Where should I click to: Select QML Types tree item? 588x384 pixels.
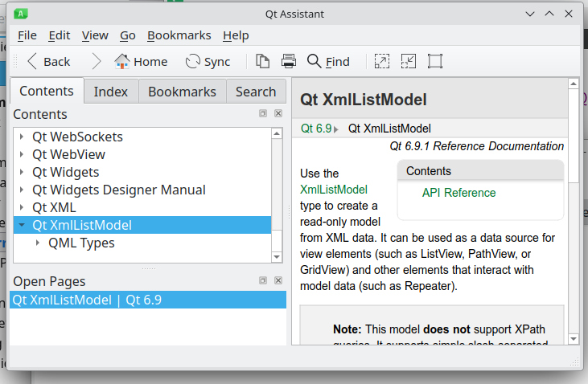[x=81, y=243]
